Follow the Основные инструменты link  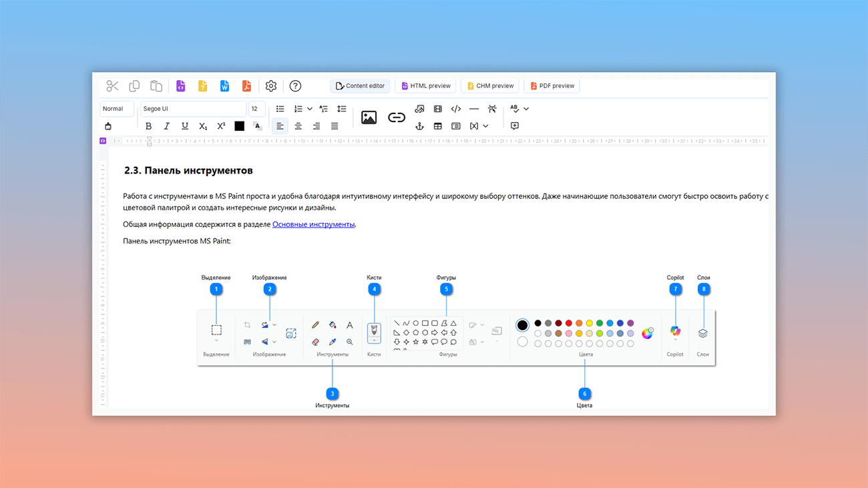click(313, 224)
